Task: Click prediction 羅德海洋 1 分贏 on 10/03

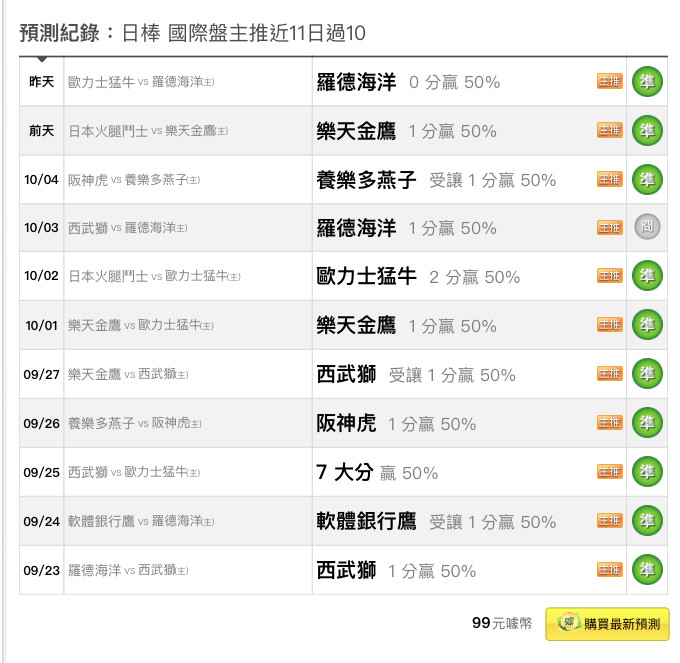Action: pos(406,228)
